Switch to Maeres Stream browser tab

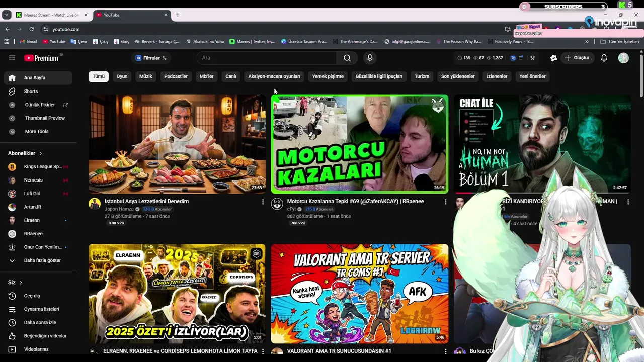[52, 15]
